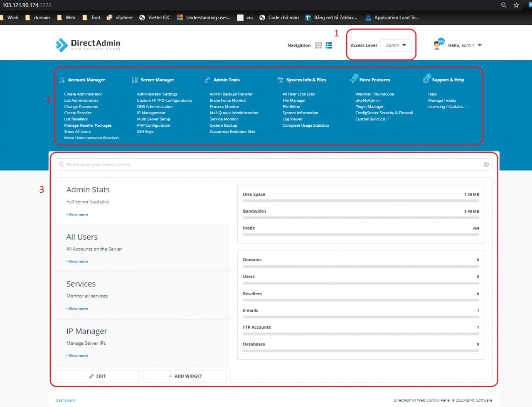Viewport: 532px width, 407px height.
Task: Open ConfigServer Security & Firewall
Action: pyautogui.click(x=384, y=113)
